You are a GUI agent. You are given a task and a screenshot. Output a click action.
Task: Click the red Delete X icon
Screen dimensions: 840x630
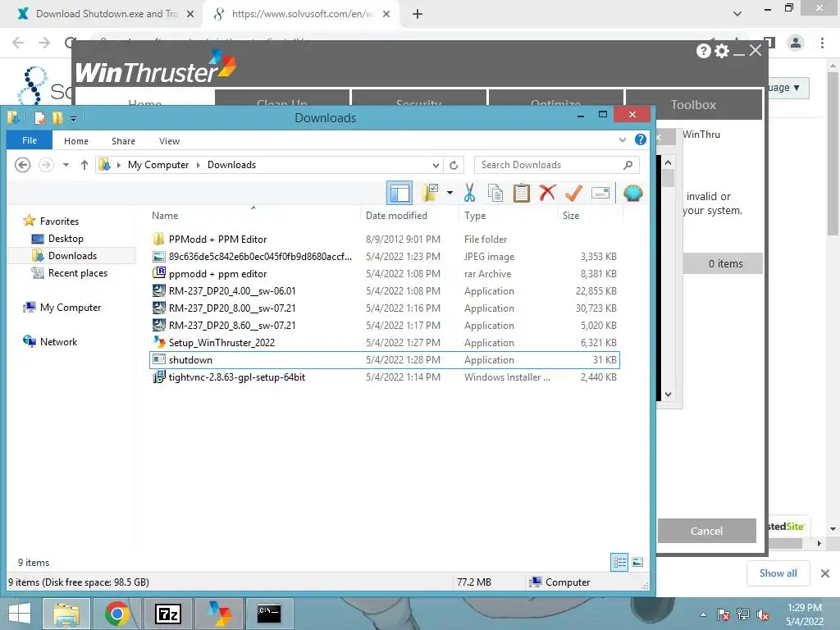(x=547, y=193)
